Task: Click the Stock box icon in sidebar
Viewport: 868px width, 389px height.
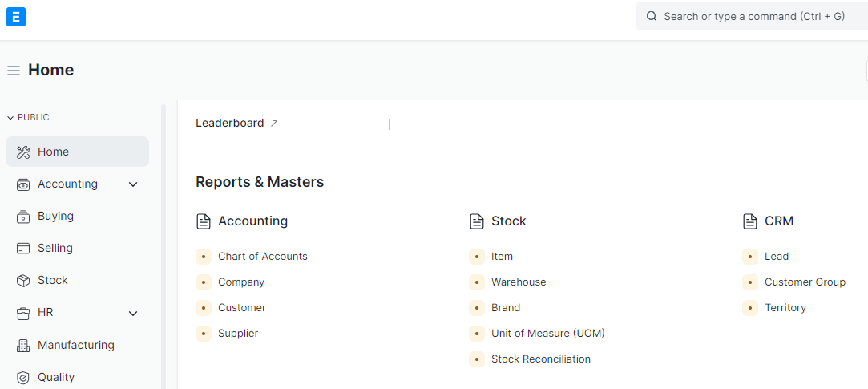Action: (x=22, y=281)
